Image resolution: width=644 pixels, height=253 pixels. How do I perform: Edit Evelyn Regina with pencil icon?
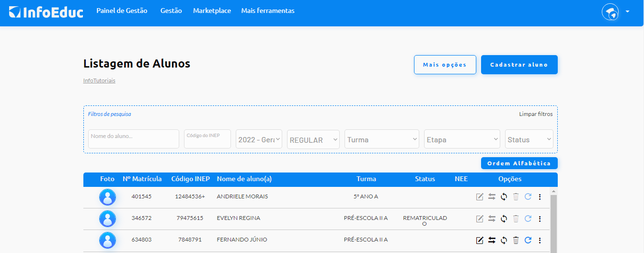[x=480, y=218]
